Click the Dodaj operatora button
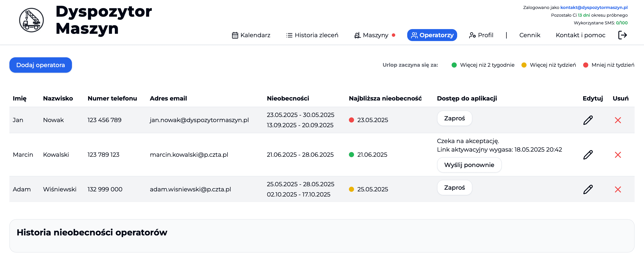Viewport: 644px width, 272px height. (x=41, y=65)
